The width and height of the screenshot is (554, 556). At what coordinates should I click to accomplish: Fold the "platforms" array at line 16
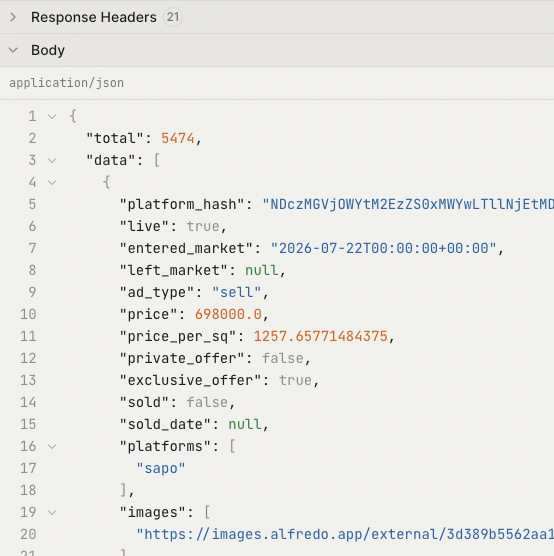click(52, 446)
